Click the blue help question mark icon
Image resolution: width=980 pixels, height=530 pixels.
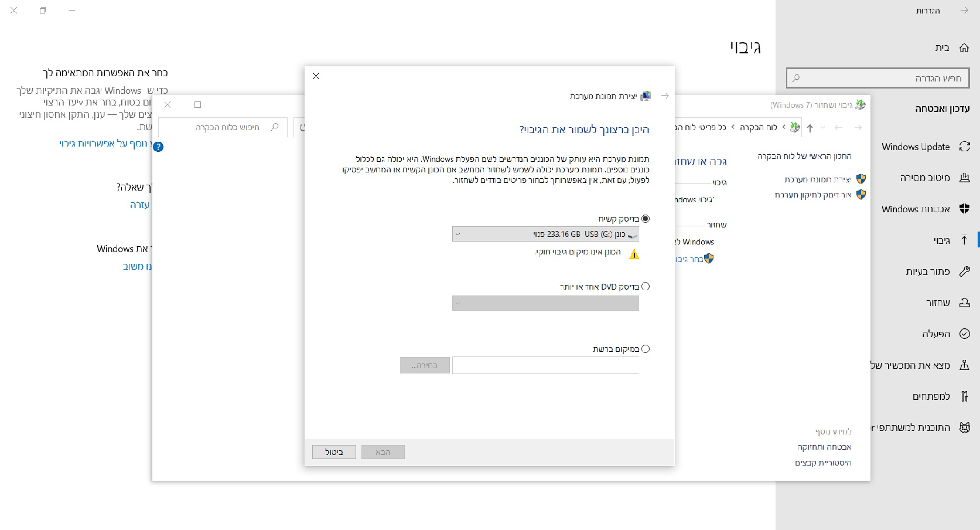click(158, 147)
